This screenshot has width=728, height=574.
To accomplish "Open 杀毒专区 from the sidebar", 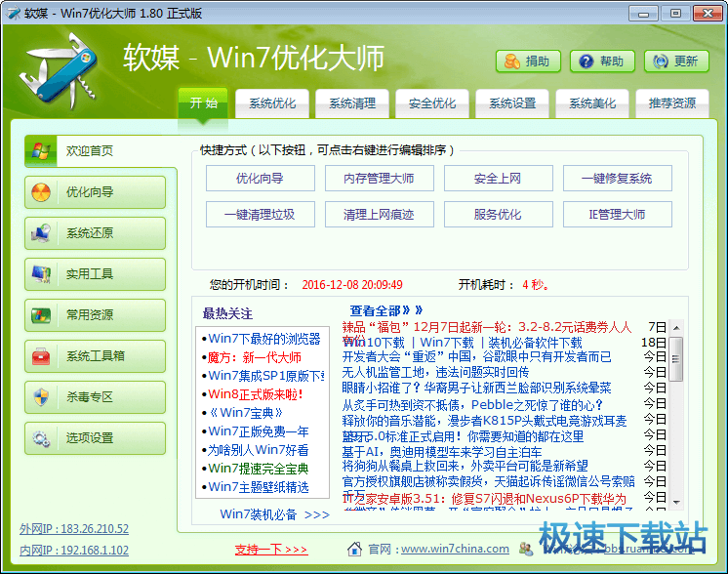I will tap(96, 397).
